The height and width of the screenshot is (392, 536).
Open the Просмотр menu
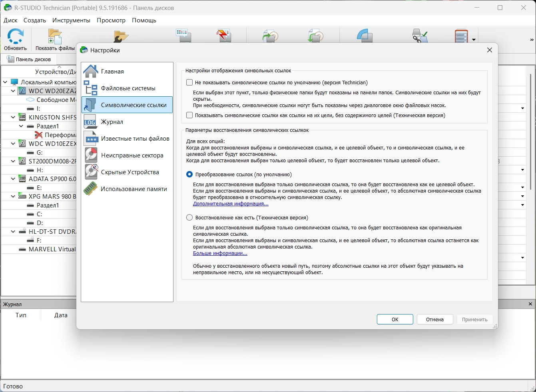111,20
